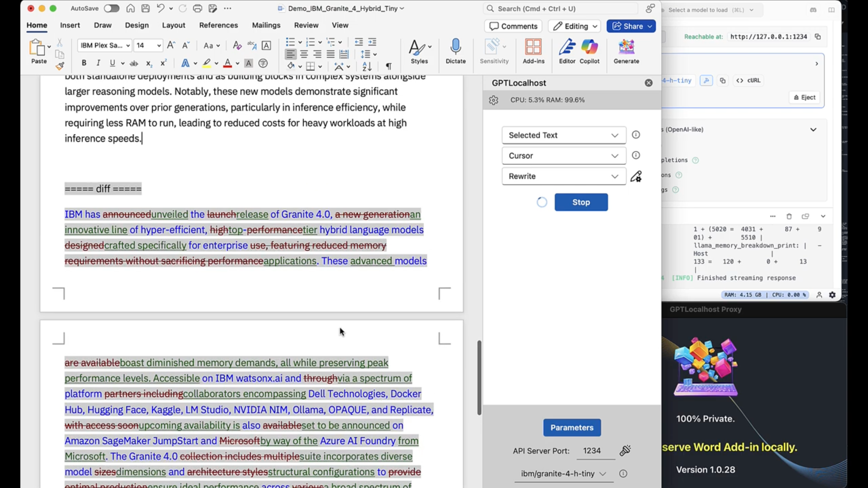Click the edit prompt pencil icon beside Rewrite
868x488 pixels.
[x=636, y=176]
